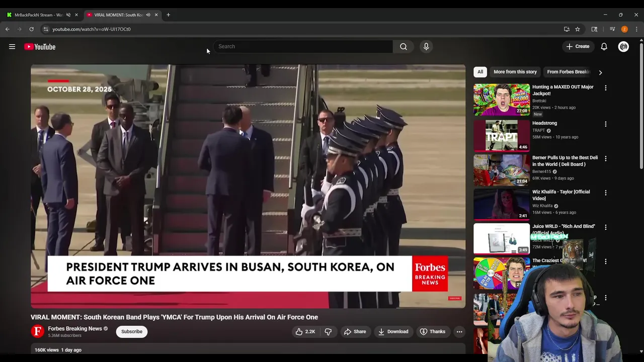View site information icon in address bar
The height and width of the screenshot is (362, 644).
[46, 29]
